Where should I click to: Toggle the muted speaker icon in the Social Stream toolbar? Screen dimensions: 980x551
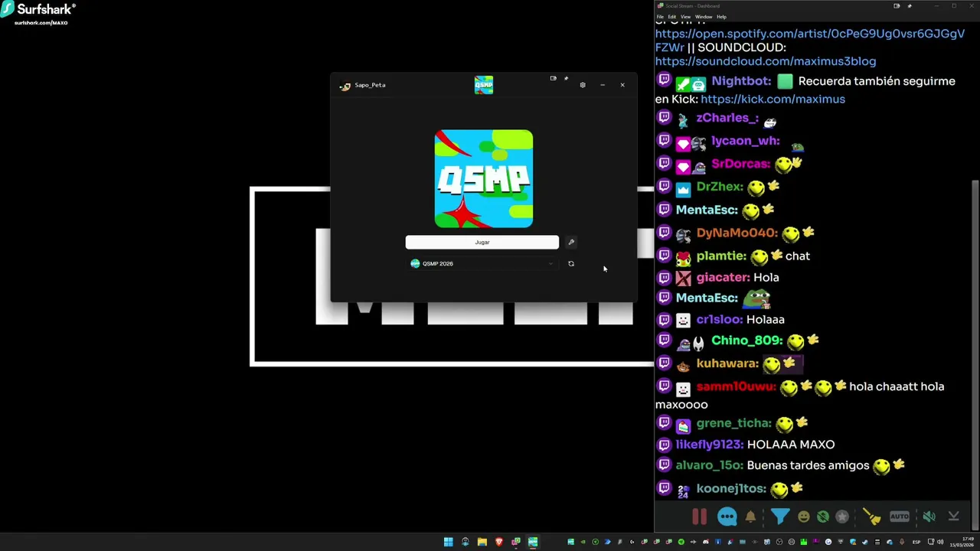[x=929, y=517]
